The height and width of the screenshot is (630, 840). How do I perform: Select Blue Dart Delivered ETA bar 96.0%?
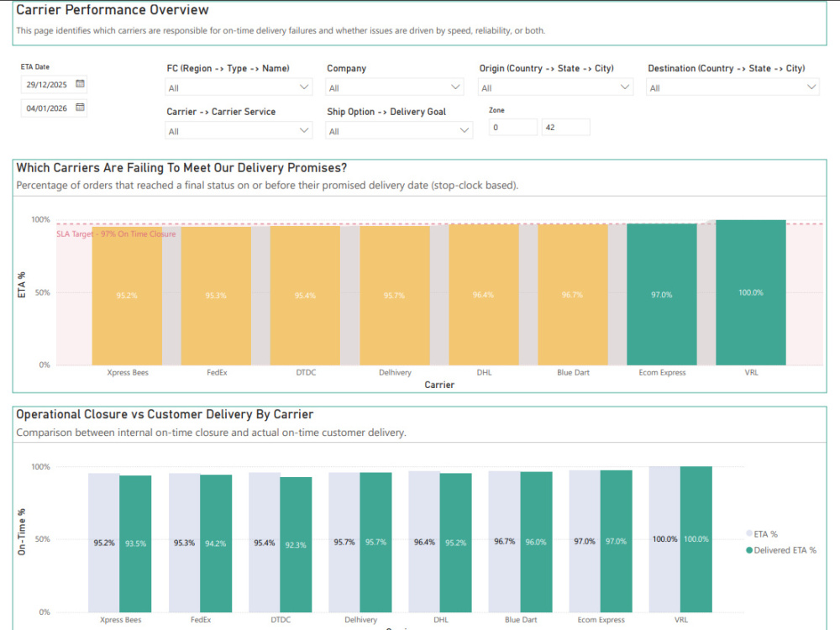[536, 542]
